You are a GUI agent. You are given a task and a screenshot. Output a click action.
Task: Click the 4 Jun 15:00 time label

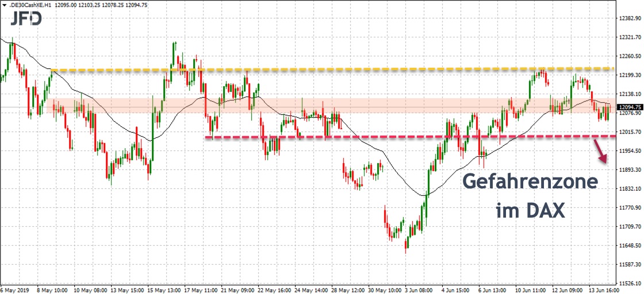(x=457, y=289)
